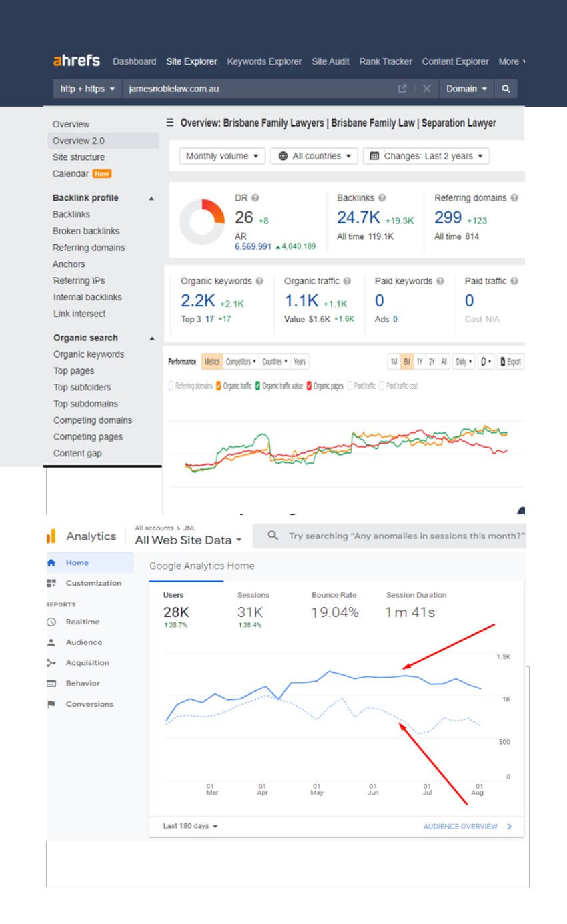Click the Analytics search magnifier icon
Screen dimensions: 567x924
coord(272,536)
